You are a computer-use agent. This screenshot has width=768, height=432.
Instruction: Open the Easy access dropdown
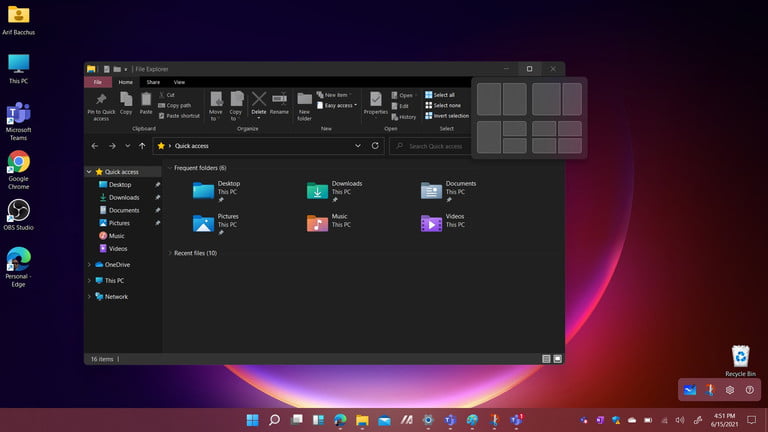click(340, 105)
